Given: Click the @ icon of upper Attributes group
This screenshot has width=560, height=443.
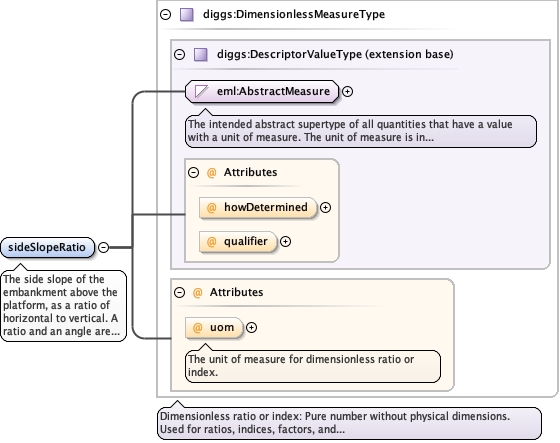Looking at the screenshot, I should pos(211,173).
